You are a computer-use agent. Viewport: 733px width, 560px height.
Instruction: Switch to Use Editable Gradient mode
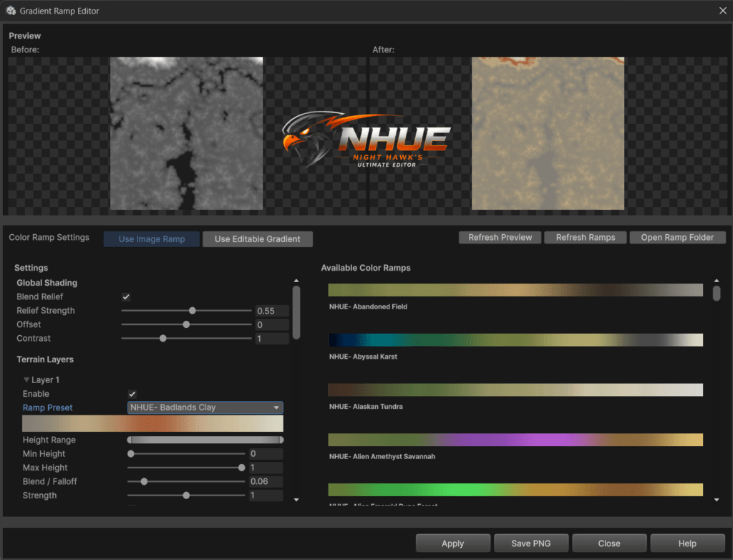(x=258, y=239)
